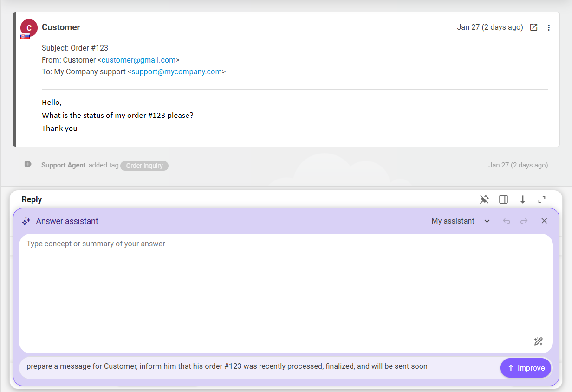Open the customer email in a new window
572x392 pixels.
tap(534, 27)
